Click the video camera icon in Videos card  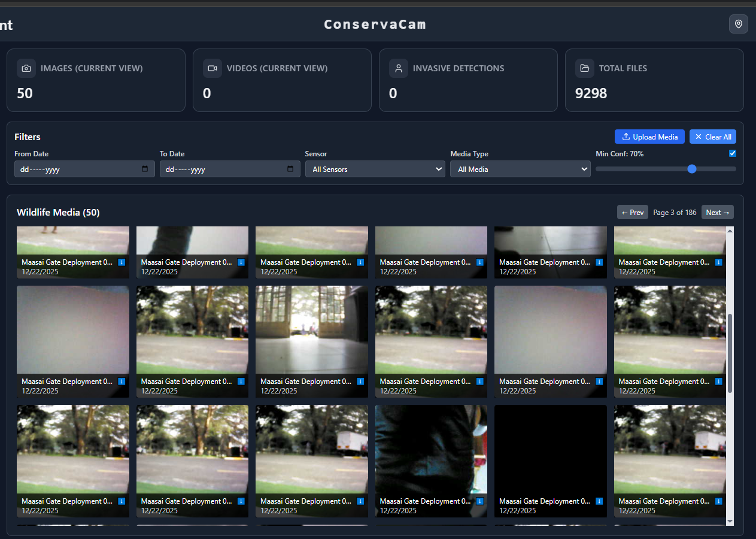coord(212,68)
